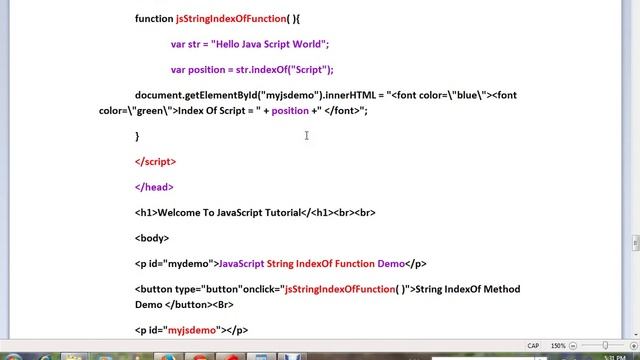The height and width of the screenshot is (360, 640).
Task: Click the zoom out minus button
Action: (x=573, y=346)
